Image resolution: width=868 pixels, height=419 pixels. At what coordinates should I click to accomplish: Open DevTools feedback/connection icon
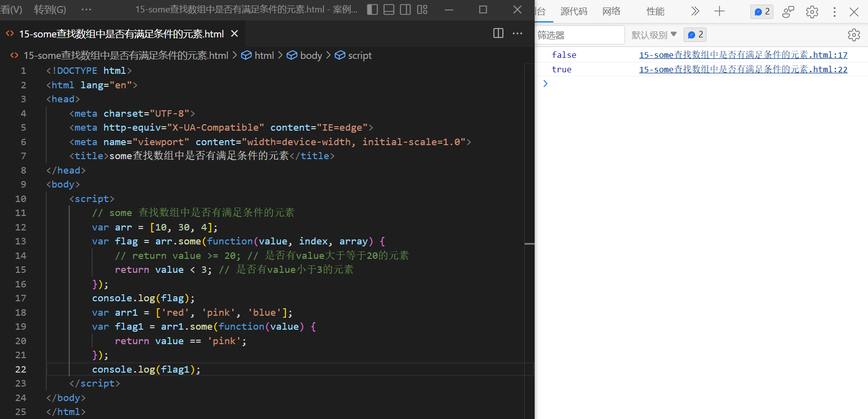click(x=788, y=11)
